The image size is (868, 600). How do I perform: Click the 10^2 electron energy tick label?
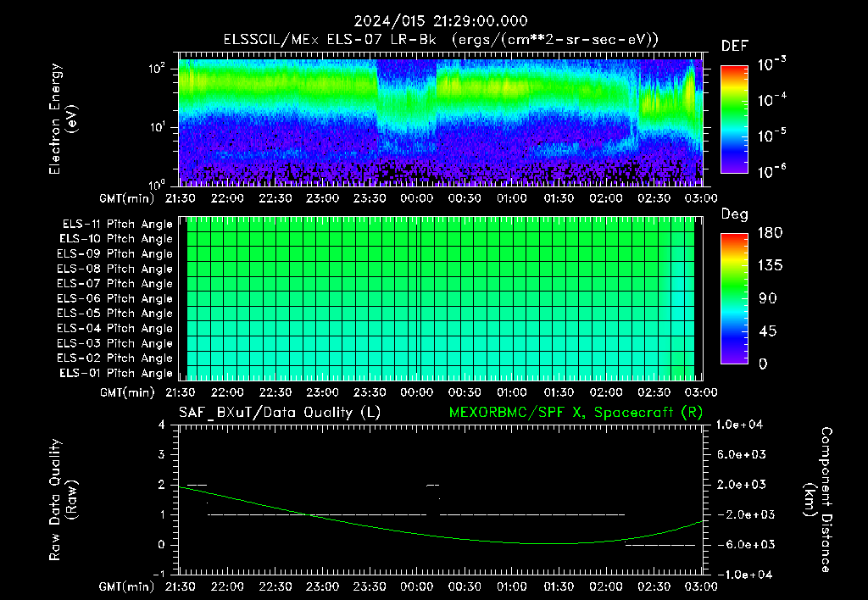(157, 69)
